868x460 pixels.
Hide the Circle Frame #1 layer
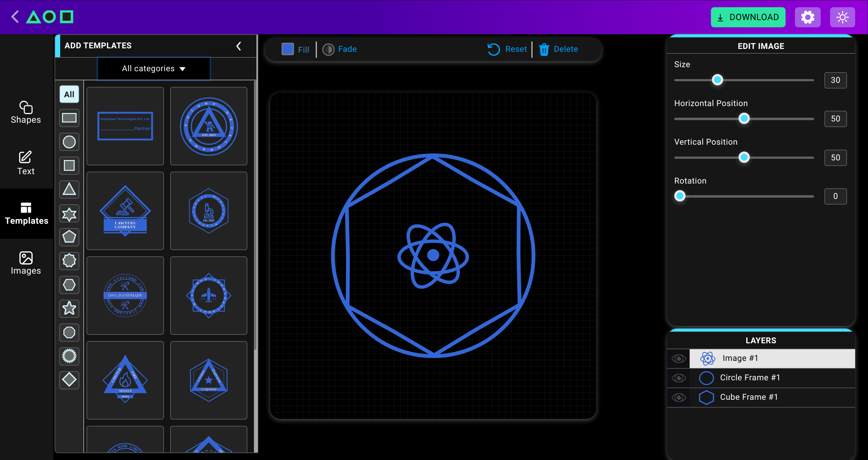679,378
